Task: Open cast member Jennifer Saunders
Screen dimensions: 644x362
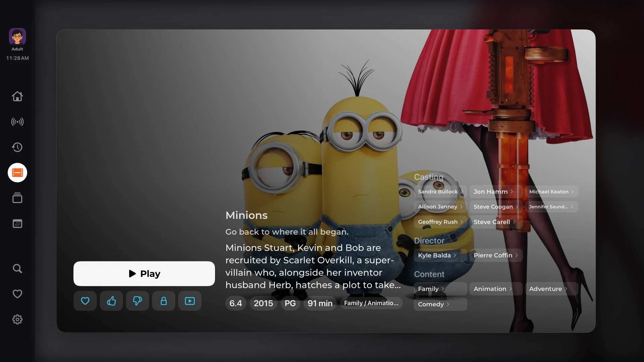Action: tap(552, 207)
